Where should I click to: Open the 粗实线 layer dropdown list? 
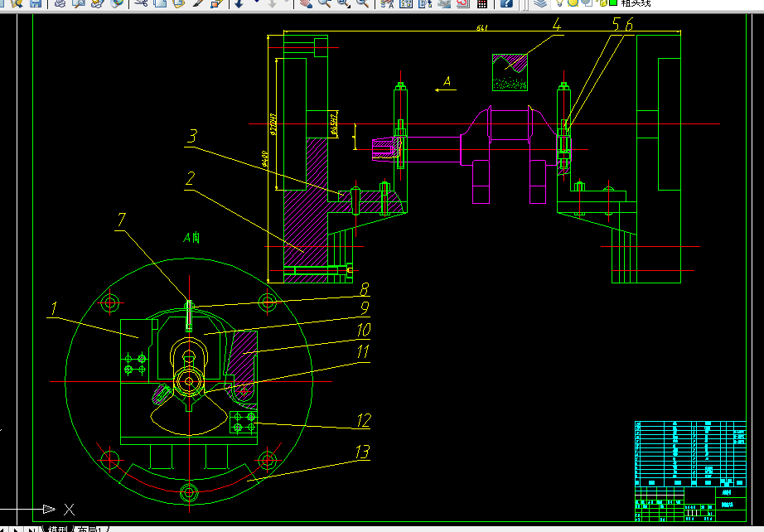(658, 3)
